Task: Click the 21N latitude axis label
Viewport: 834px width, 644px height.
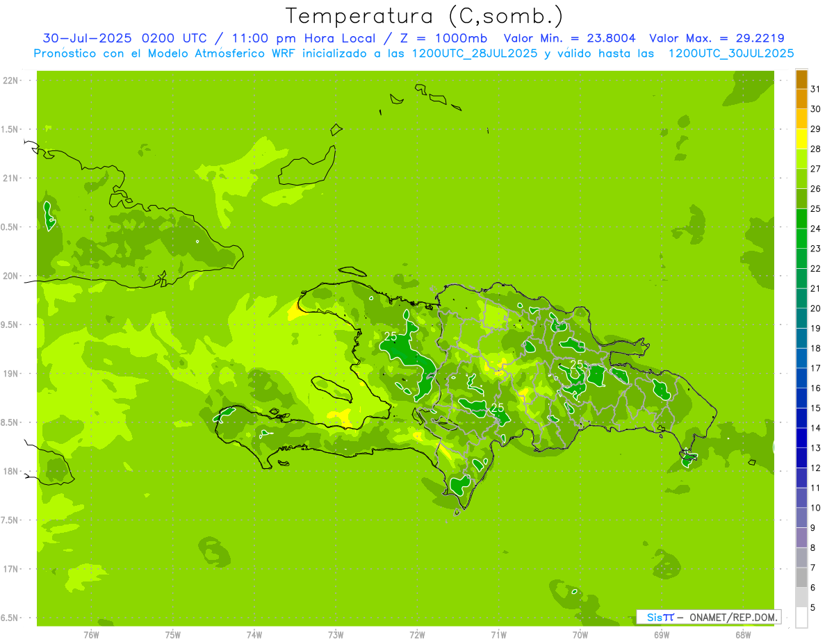Action: click(x=10, y=178)
